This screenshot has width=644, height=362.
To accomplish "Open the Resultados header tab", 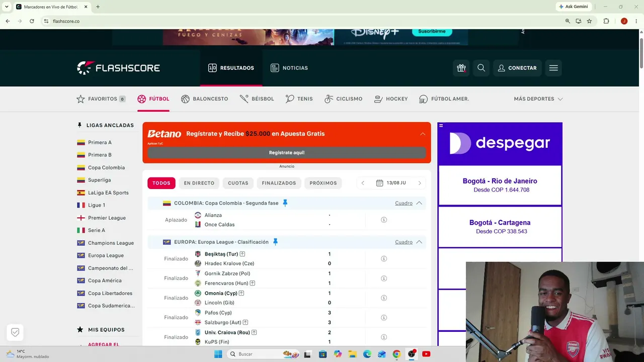I will [231, 68].
